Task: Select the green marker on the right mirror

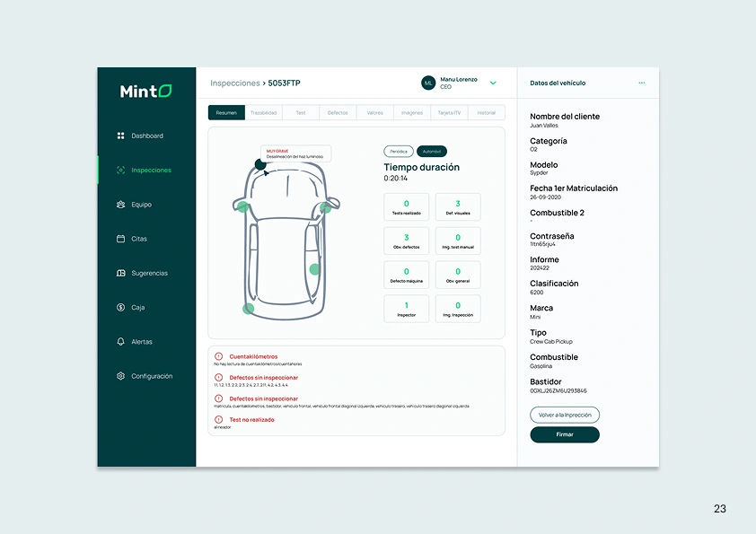Action: (325, 207)
